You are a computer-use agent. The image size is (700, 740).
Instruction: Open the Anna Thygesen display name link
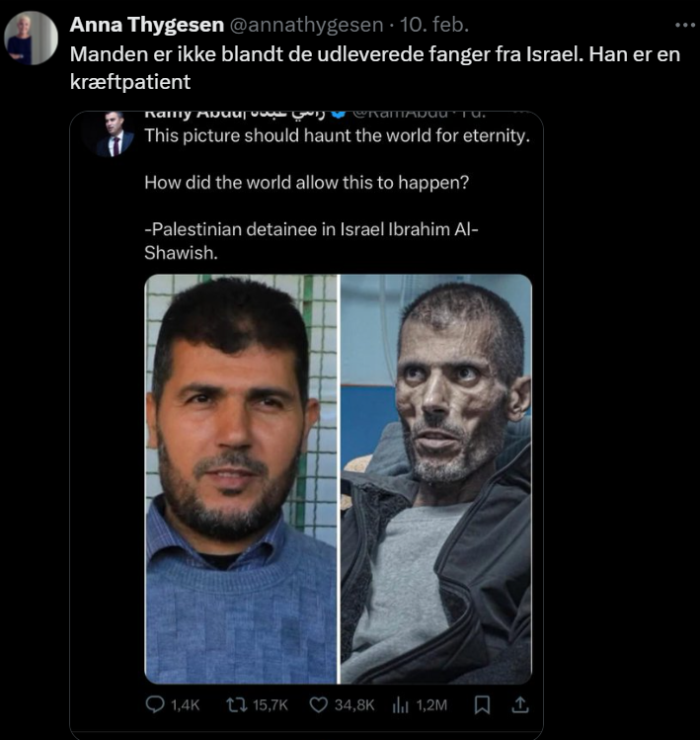147,25
